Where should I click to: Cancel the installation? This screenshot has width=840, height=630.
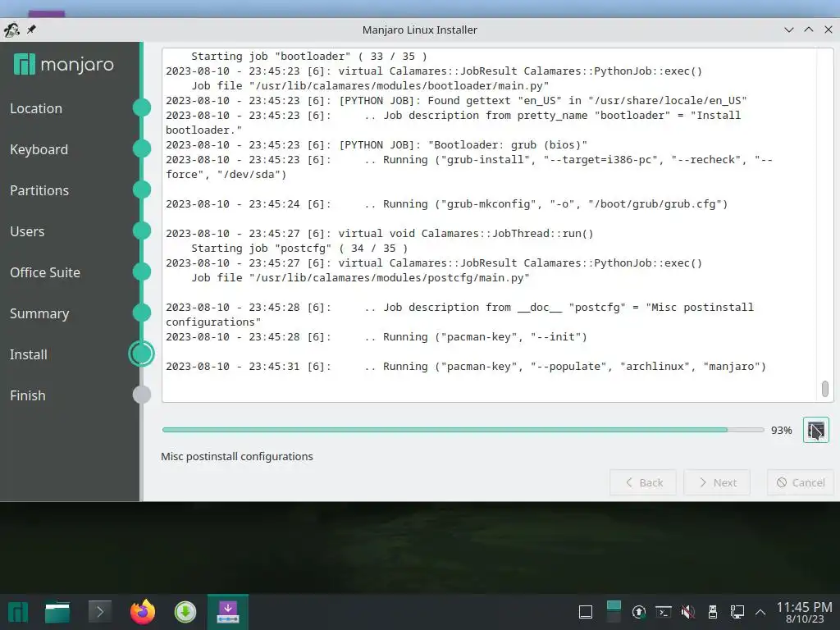pyautogui.click(x=801, y=482)
